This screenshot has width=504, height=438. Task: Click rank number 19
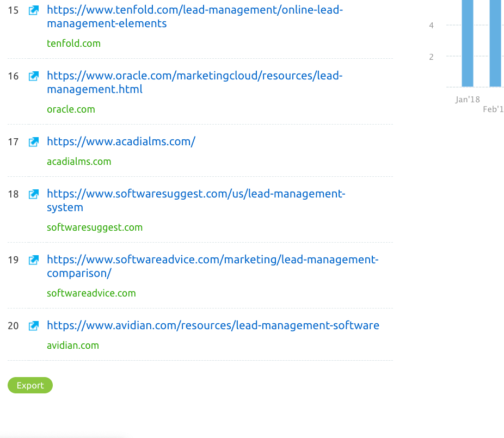pos(13,260)
